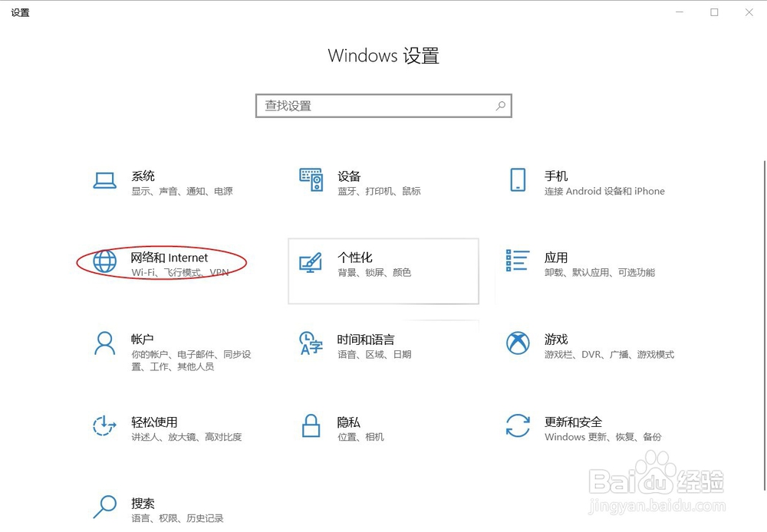Click the person icon for 帐户

tap(104, 343)
